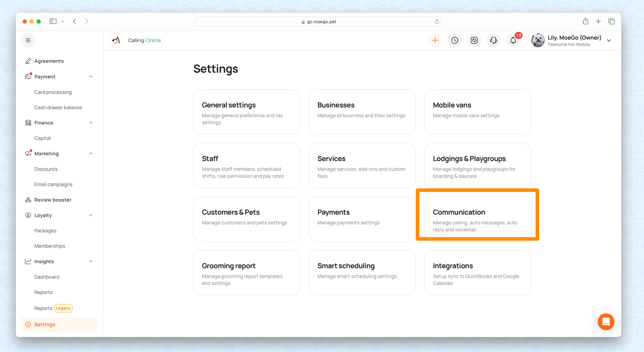The height and width of the screenshot is (352, 644).
Task: Open Memberships under Loyalty
Action: [x=50, y=246]
